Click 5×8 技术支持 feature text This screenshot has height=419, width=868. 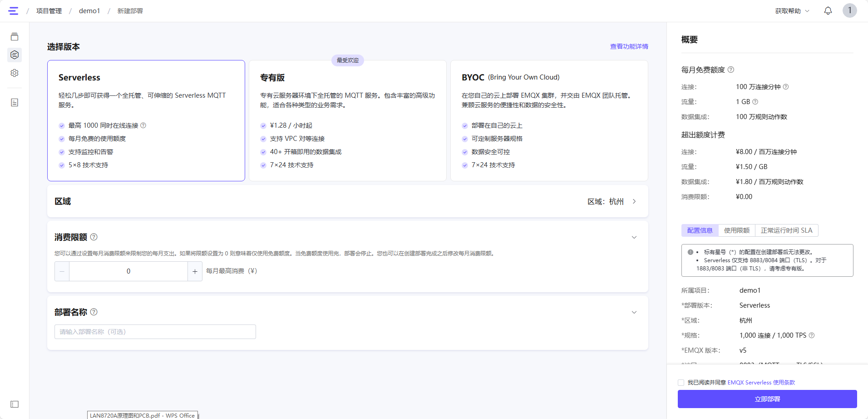coord(89,165)
